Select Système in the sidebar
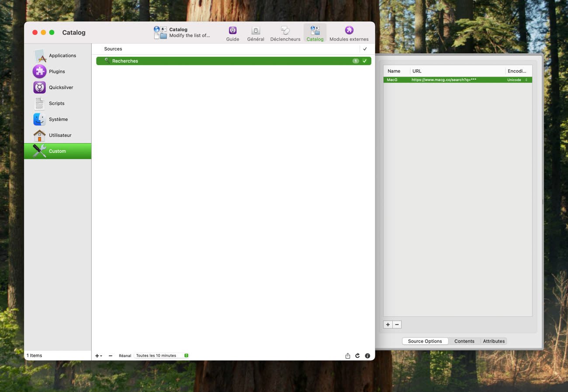The image size is (568, 392). [x=58, y=119]
